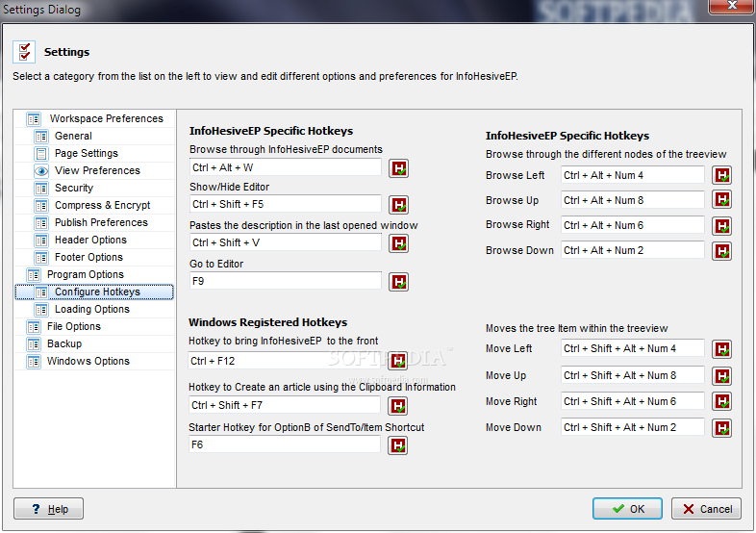Click the F9 Go to Editor field
The width and height of the screenshot is (756, 533).
pyautogui.click(x=286, y=281)
